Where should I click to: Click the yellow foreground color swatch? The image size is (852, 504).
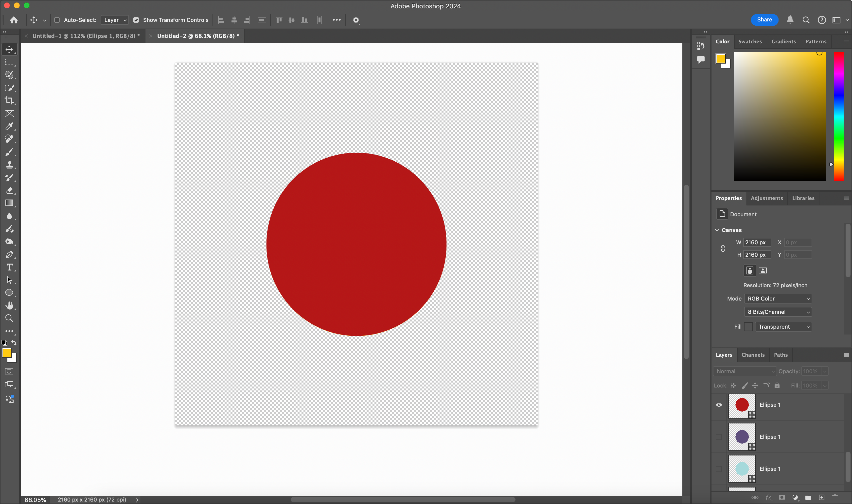point(7,353)
